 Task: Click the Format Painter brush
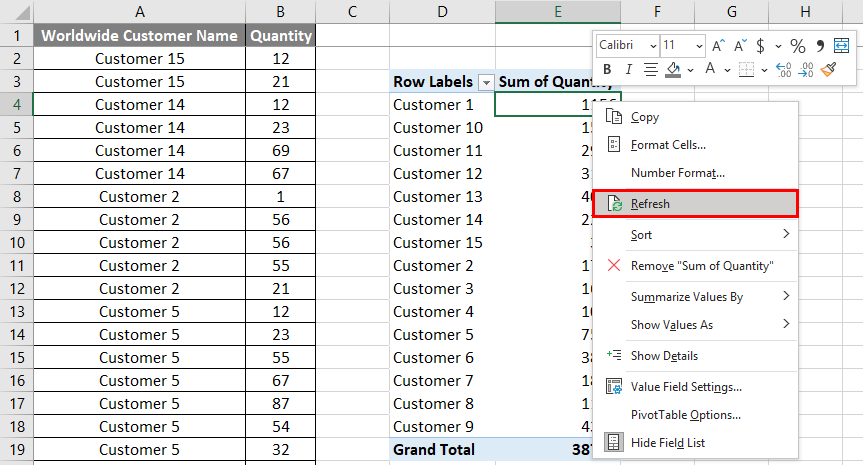click(828, 69)
